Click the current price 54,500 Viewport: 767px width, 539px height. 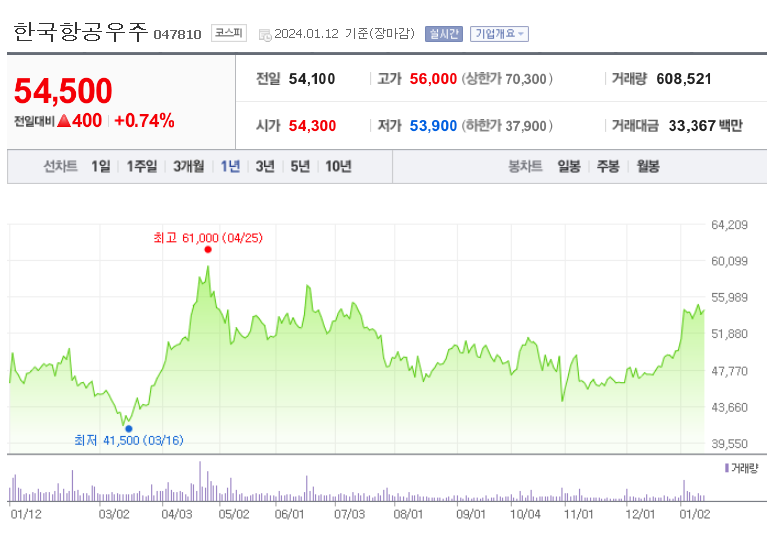point(63,91)
